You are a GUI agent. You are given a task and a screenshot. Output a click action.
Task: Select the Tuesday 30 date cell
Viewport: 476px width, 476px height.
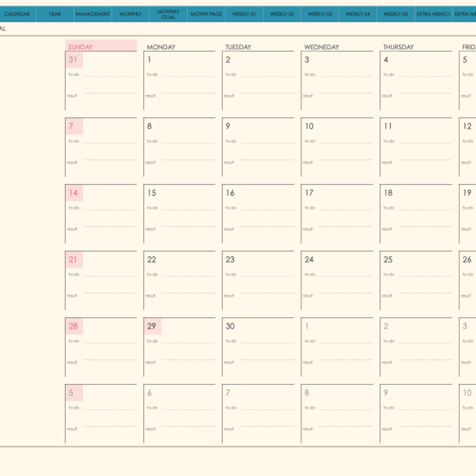(258, 347)
